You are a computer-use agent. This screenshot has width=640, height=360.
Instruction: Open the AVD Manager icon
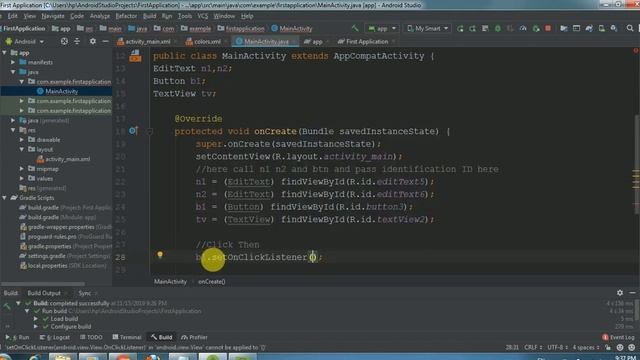point(602,29)
